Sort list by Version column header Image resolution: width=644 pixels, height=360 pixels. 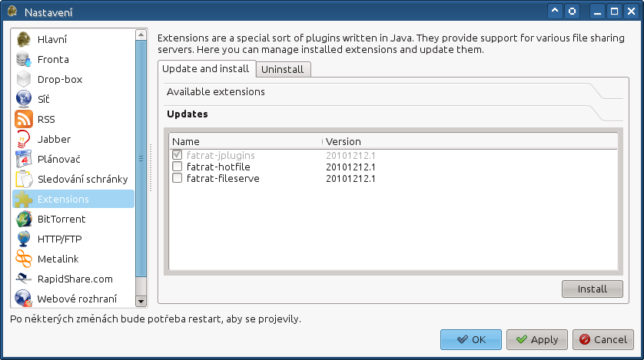pyautogui.click(x=344, y=141)
